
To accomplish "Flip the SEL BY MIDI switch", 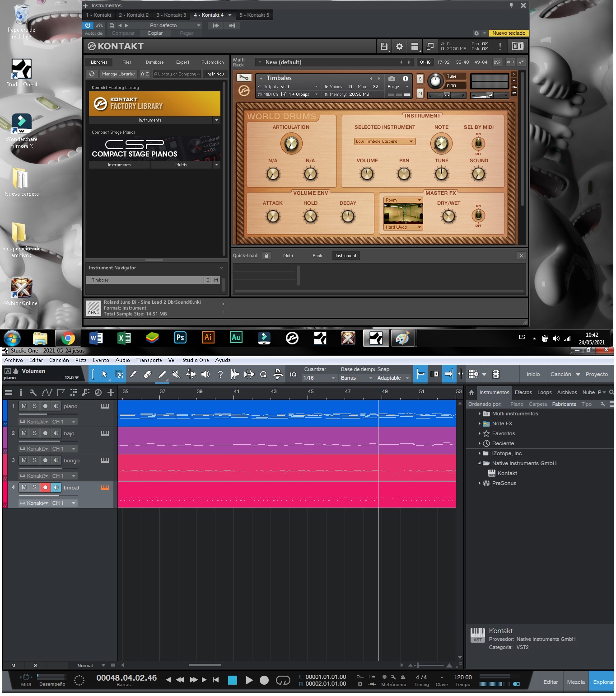I will 479,144.
